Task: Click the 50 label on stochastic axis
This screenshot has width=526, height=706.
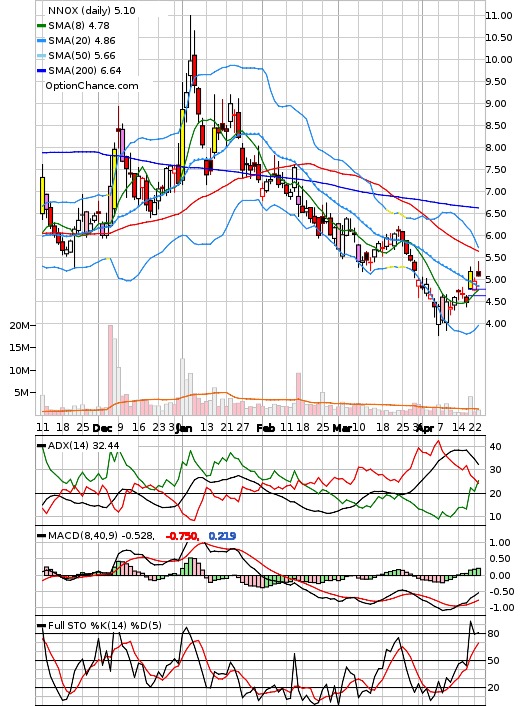Action: [x=493, y=661]
